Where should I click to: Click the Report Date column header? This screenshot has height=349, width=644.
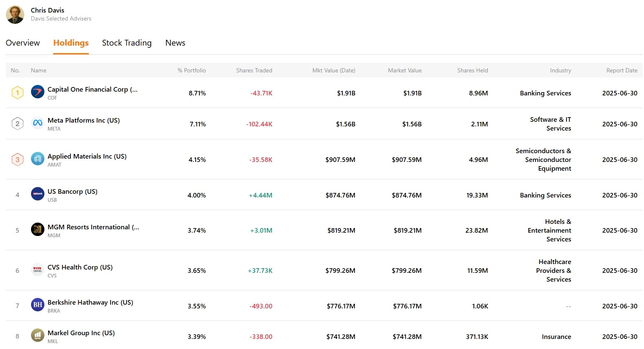coord(622,70)
